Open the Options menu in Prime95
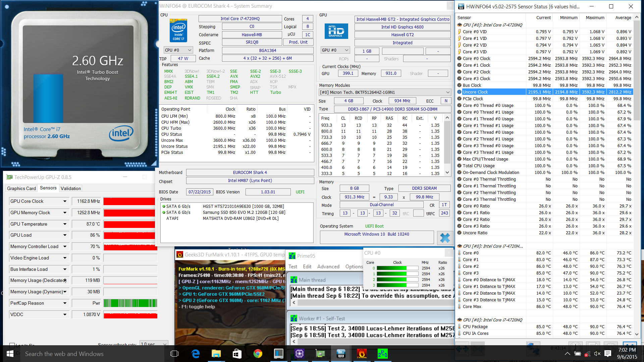Screen dimensions: 644x362 click(354, 266)
